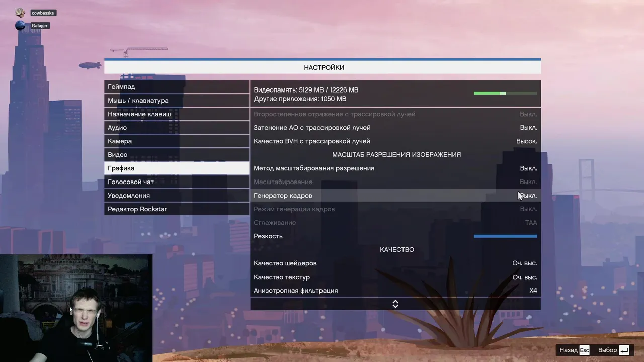The height and width of the screenshot is (362, 644).
Task: Toggle the Генератор кадров setting
Action: click(395, 196)
